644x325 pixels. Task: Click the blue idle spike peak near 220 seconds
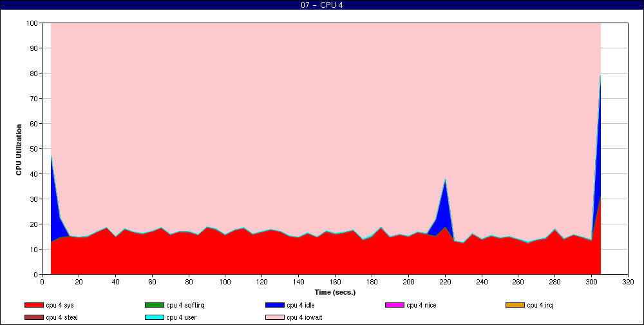445,179
